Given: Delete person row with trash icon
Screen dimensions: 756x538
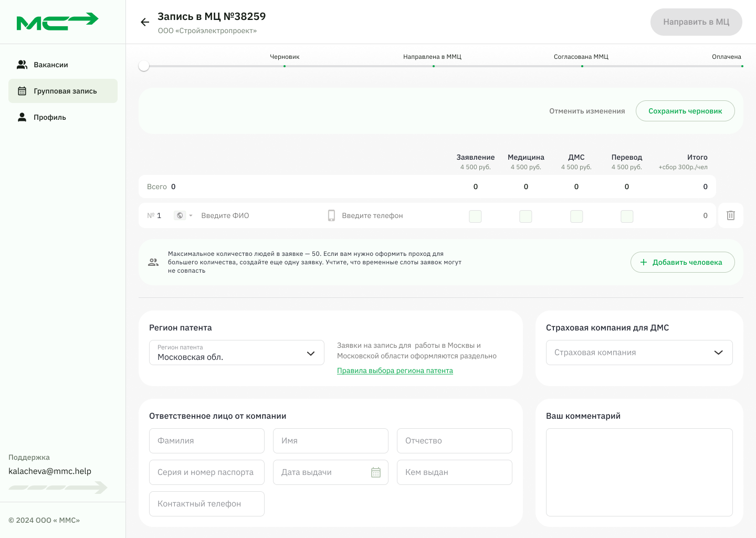Looking at the screenshot, I should (x=730, y=215).
